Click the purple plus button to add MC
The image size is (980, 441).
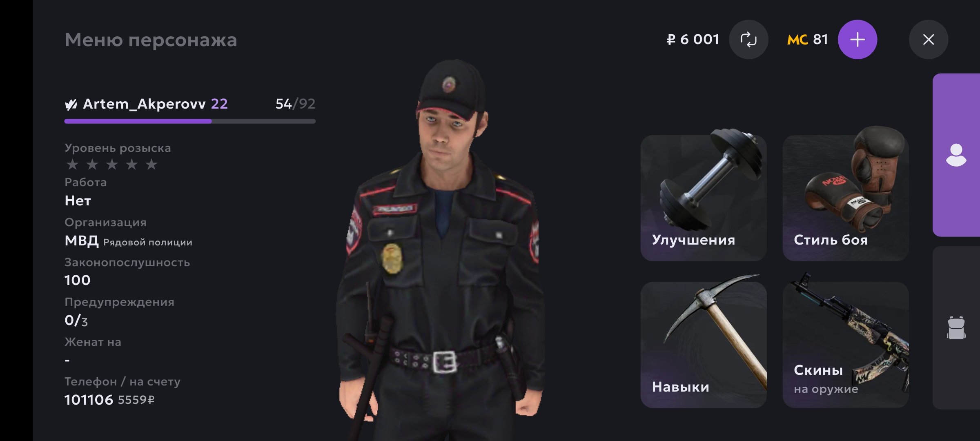point(857,40)
